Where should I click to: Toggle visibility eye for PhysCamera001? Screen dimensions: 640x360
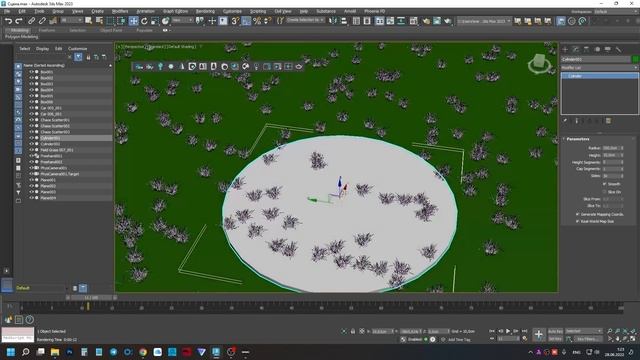click(x=31, y=168)
